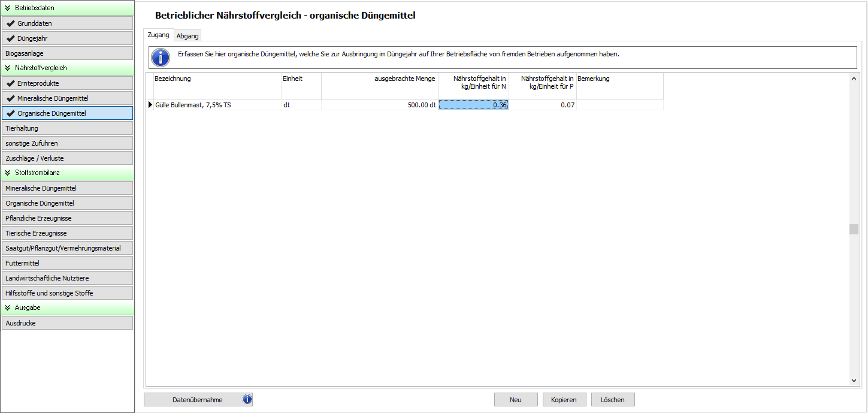Click the row indicator arrow for Gülle Bullenmast
This screenshot has width=868, height=413.
tap(150, 105)
